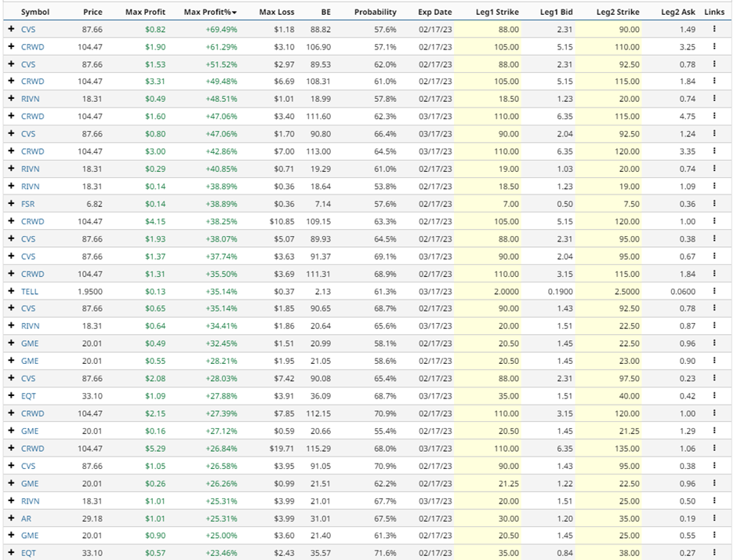The image size is (737, 560).
Task: Expand the TELL row with plus icon
Action: point(11,291)
